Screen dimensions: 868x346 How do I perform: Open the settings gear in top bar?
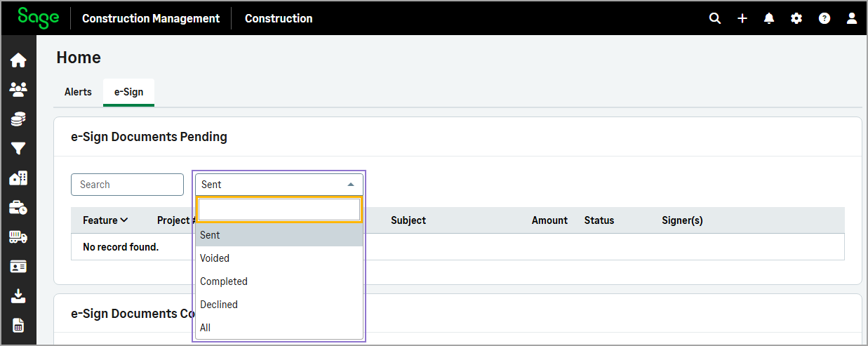coord(796,19)
